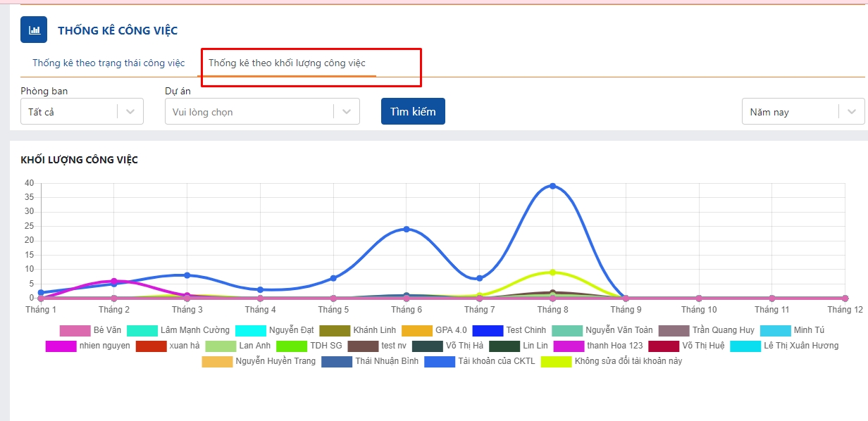The width and height of the screenshot is (868, 421).
Task: Click the Tháng 6 blue data point
Action: coord(407,229)
